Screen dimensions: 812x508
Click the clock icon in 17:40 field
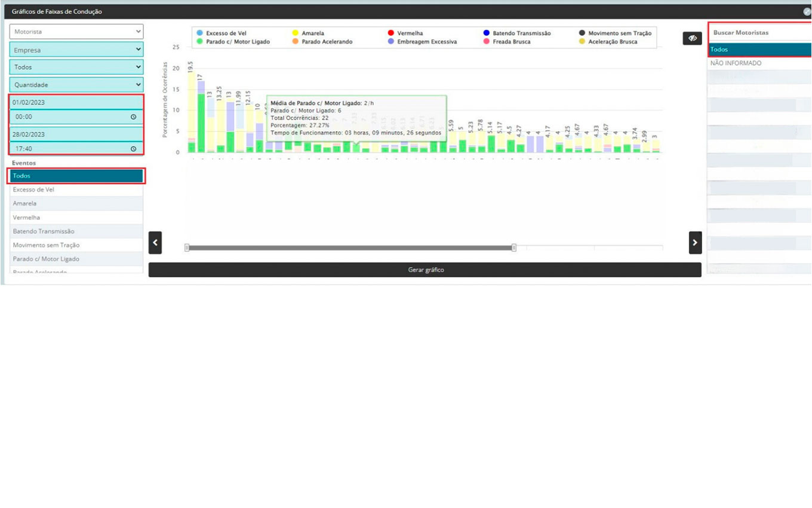(133, 149)
